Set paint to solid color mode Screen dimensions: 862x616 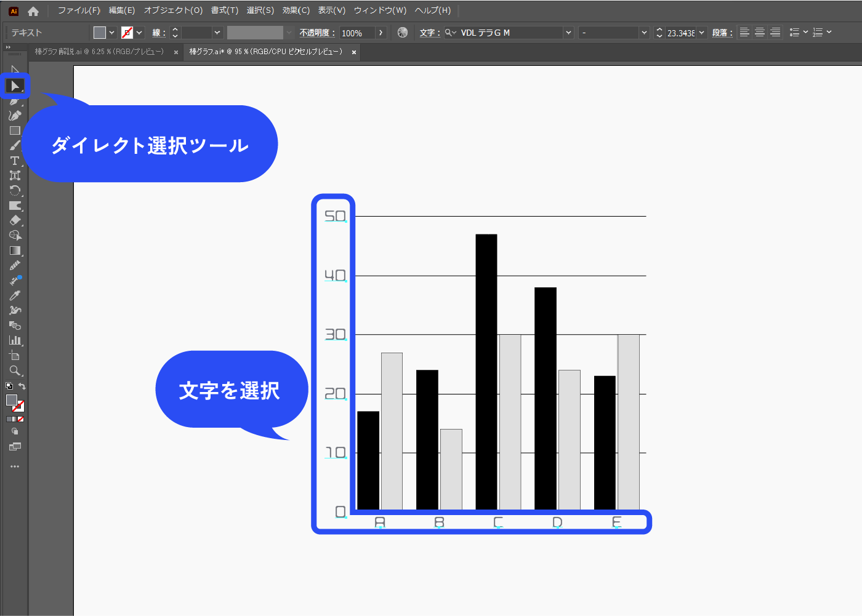coord(9,419)
